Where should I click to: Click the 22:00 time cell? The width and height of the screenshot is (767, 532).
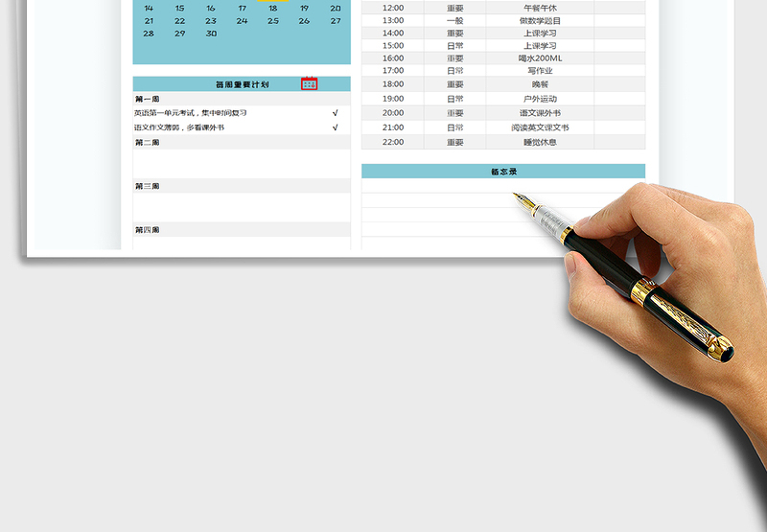393,142
